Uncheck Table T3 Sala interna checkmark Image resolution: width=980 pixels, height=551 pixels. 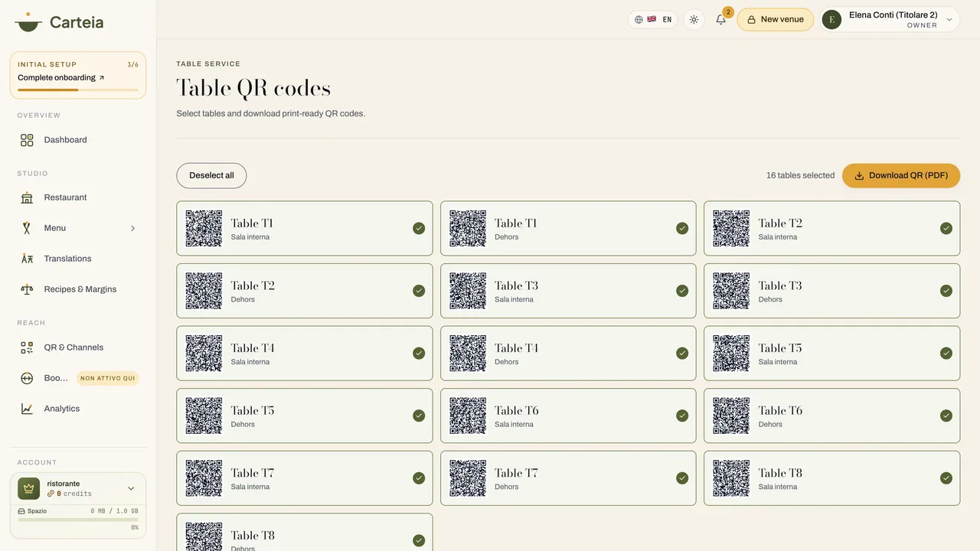[x=682, y=291]
